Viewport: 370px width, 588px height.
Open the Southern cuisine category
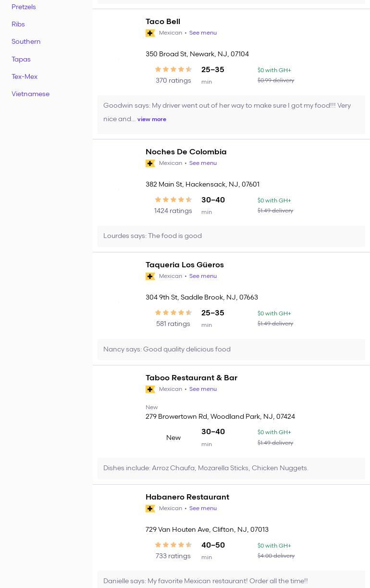[x=26, y=42]
